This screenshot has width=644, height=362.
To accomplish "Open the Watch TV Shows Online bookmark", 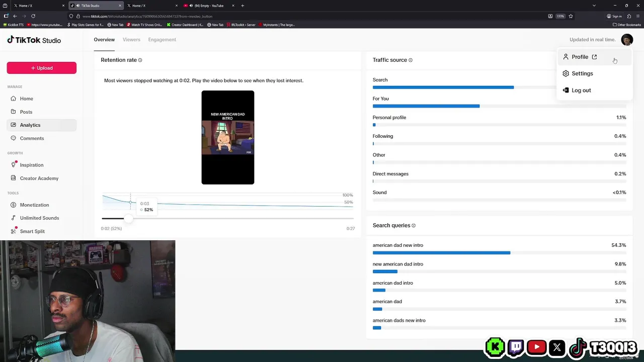I will [x=144, y=25].
